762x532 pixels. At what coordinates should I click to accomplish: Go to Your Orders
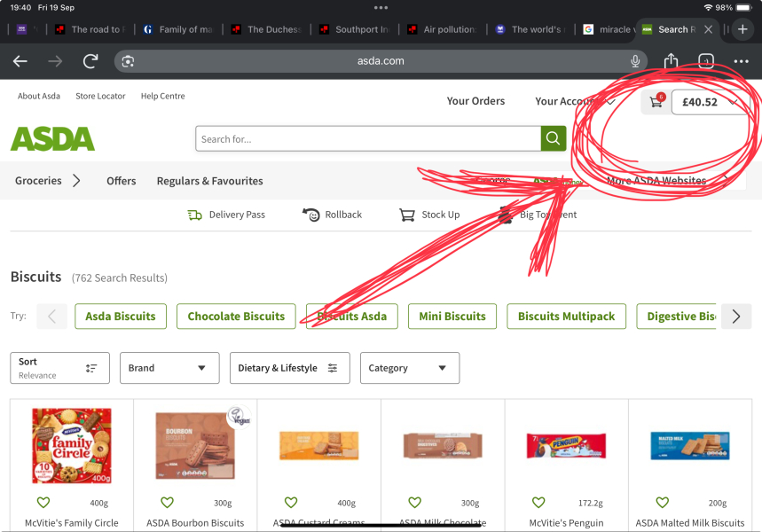pos(475,101)
